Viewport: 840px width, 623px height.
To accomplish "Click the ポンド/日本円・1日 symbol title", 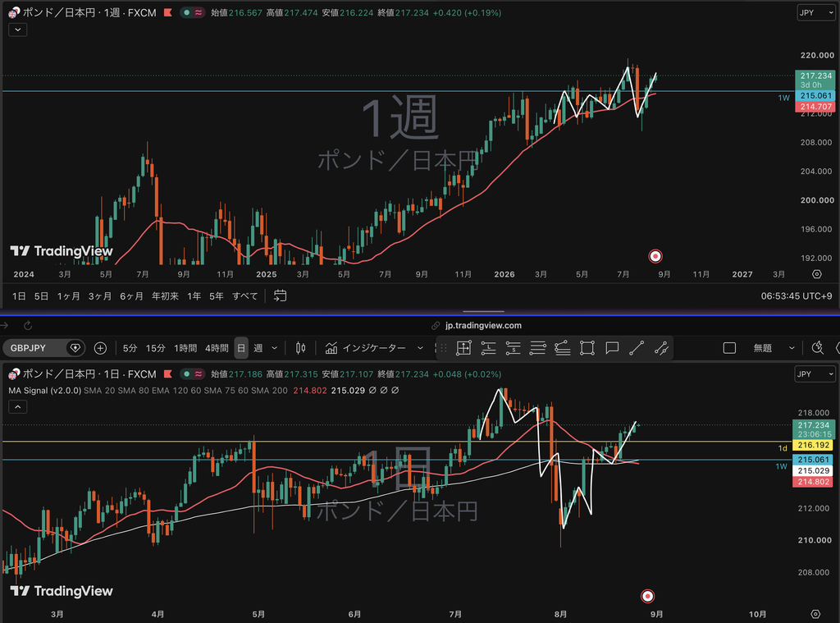I will [89, 373].
